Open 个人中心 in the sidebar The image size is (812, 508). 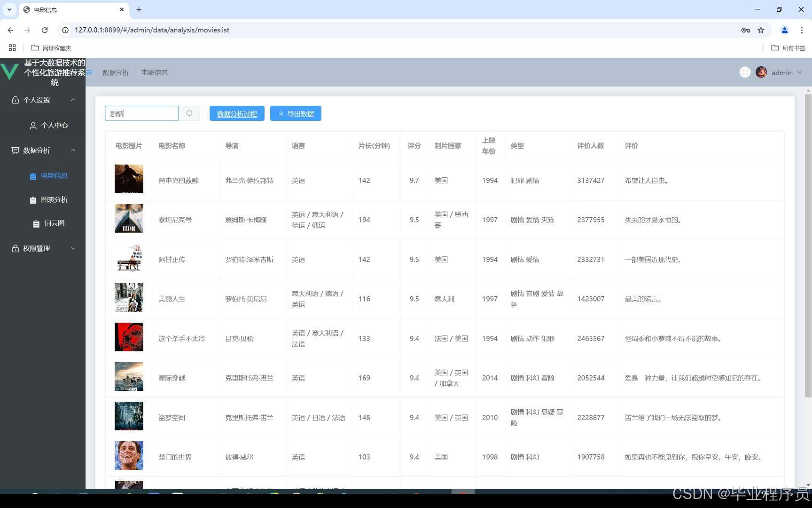(48, 125)
